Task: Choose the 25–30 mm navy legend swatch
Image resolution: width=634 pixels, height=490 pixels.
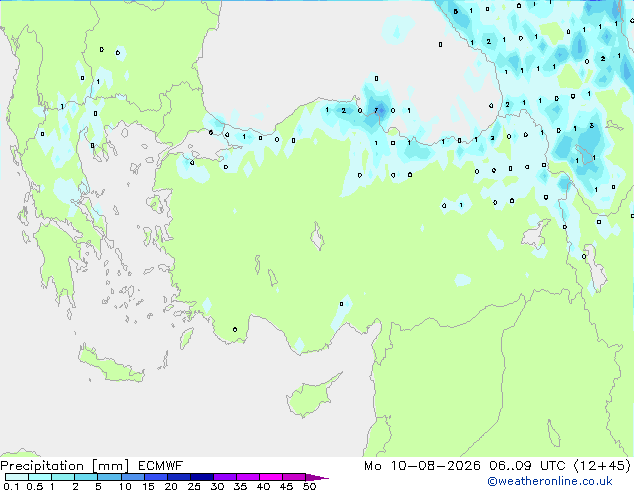Action: (x=201, y=477)
